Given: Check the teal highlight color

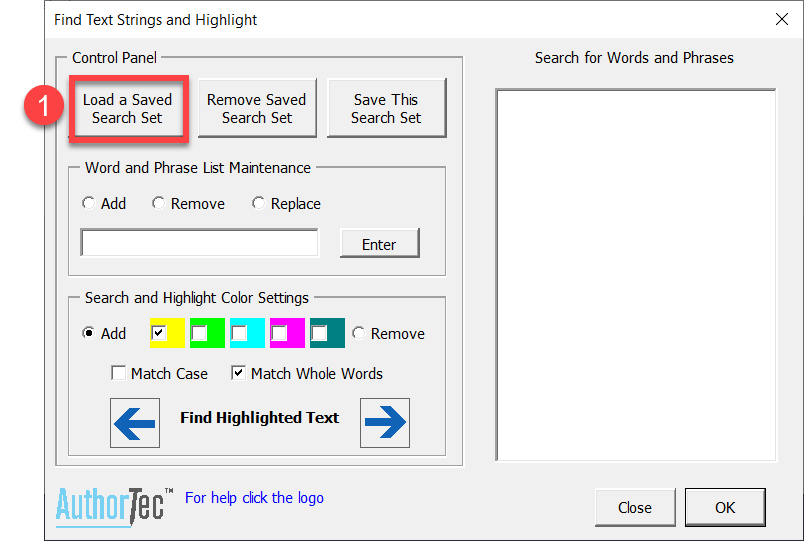Looking at the screenshot, I should click(x=319, y=333).
